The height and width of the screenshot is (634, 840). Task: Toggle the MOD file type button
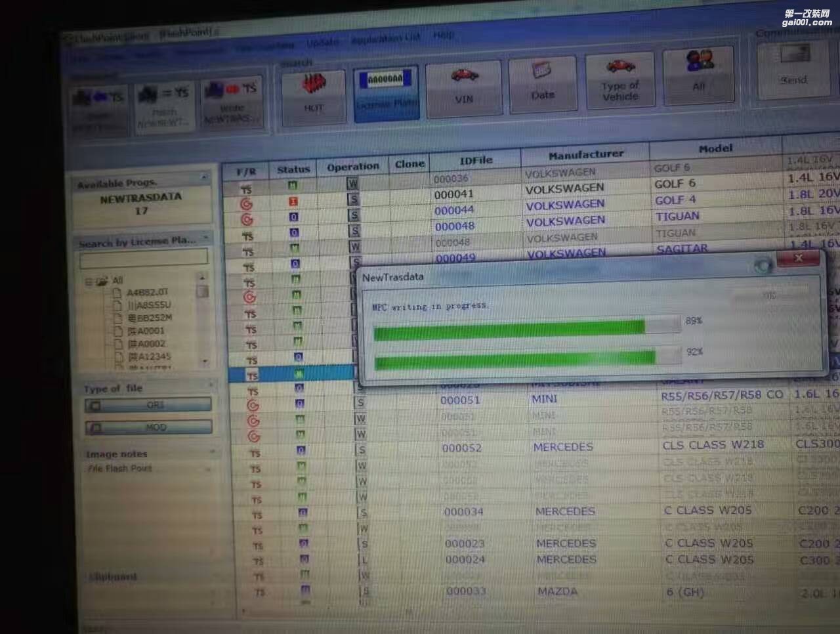pos(148,427)
